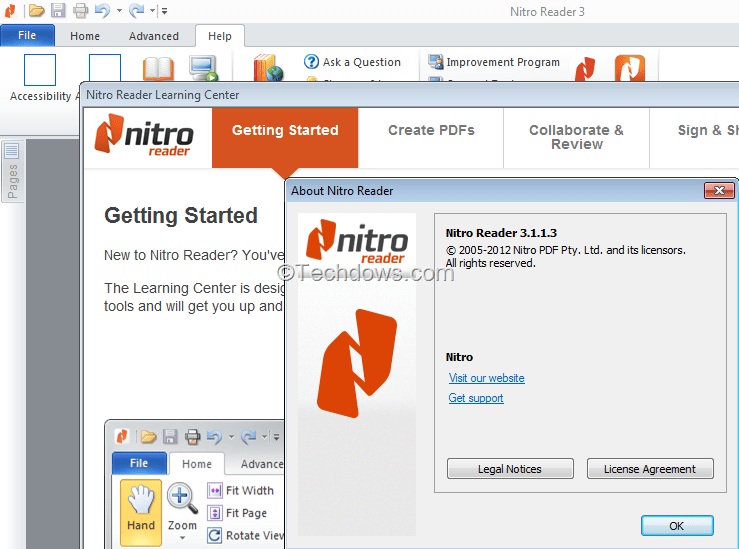This screenshot has width=739, height=549.
Task: Switch to the Home ribbon tab
Action: [x=85, y=36]
